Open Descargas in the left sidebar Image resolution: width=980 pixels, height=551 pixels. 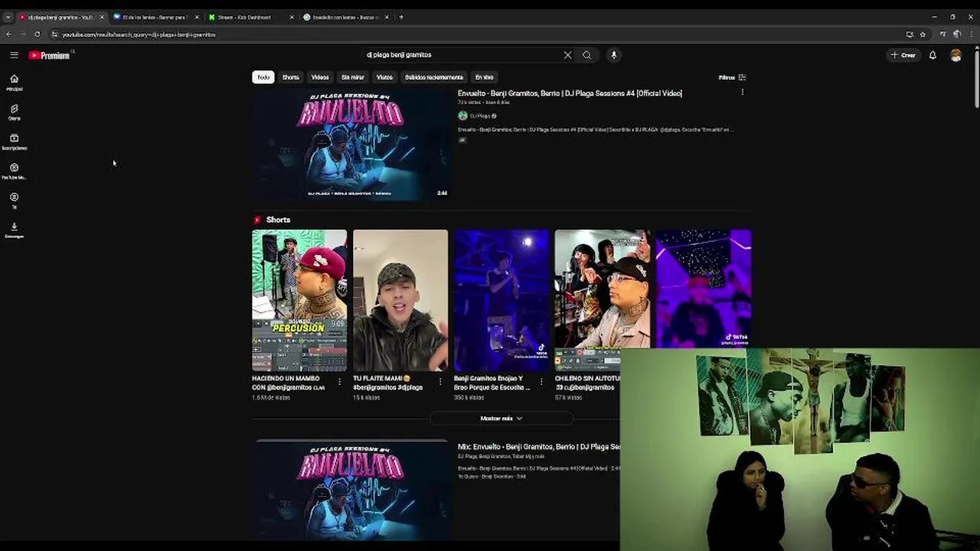tap(14, 230)
